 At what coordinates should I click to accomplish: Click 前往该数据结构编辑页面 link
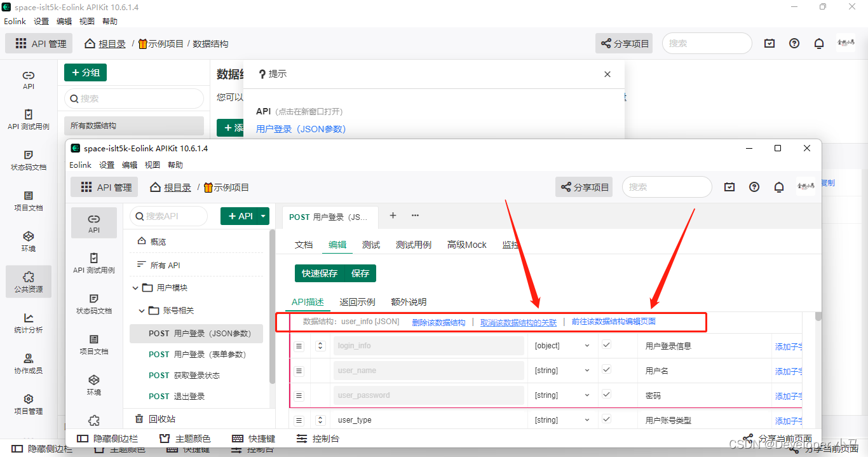tap(614, 322)
